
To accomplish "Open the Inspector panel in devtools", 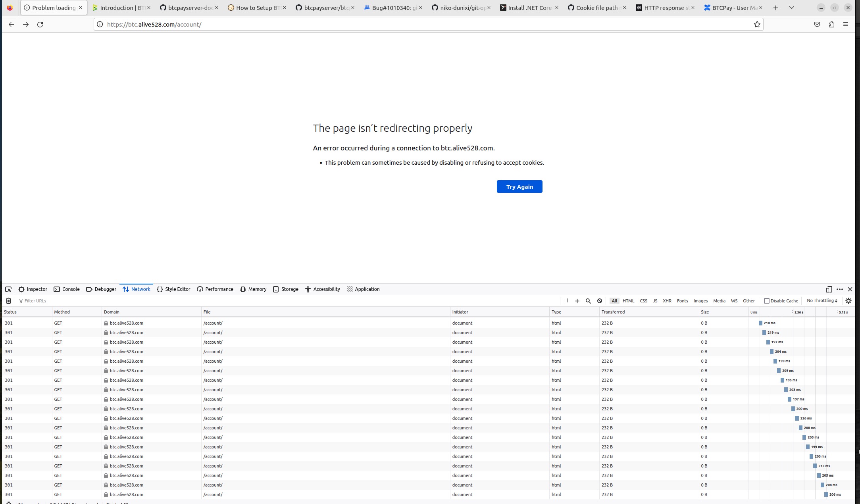I will tap(33, 289).
